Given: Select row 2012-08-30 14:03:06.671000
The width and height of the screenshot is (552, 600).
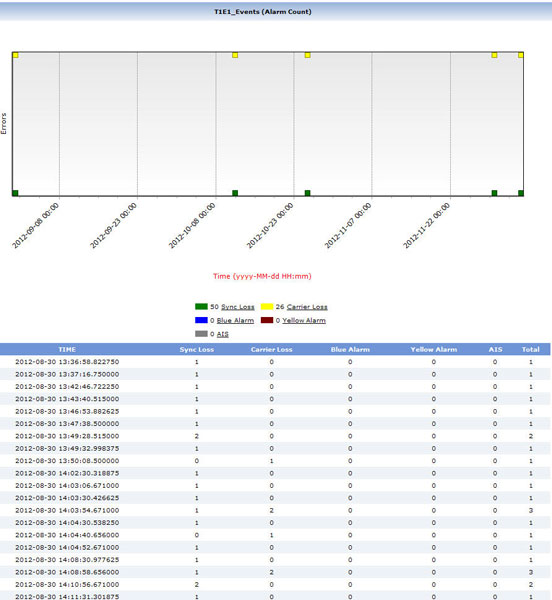Looking at the screenshot, I should tap(275, 486).
